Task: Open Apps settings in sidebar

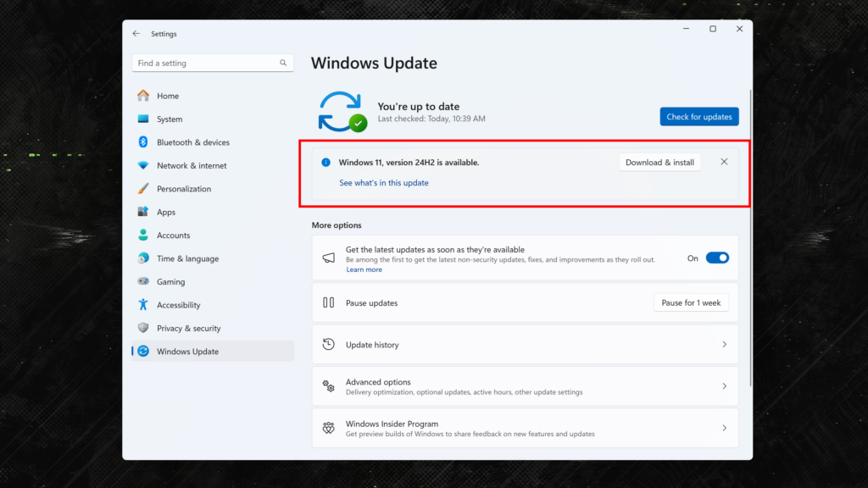Action: [x=213, y=212]
